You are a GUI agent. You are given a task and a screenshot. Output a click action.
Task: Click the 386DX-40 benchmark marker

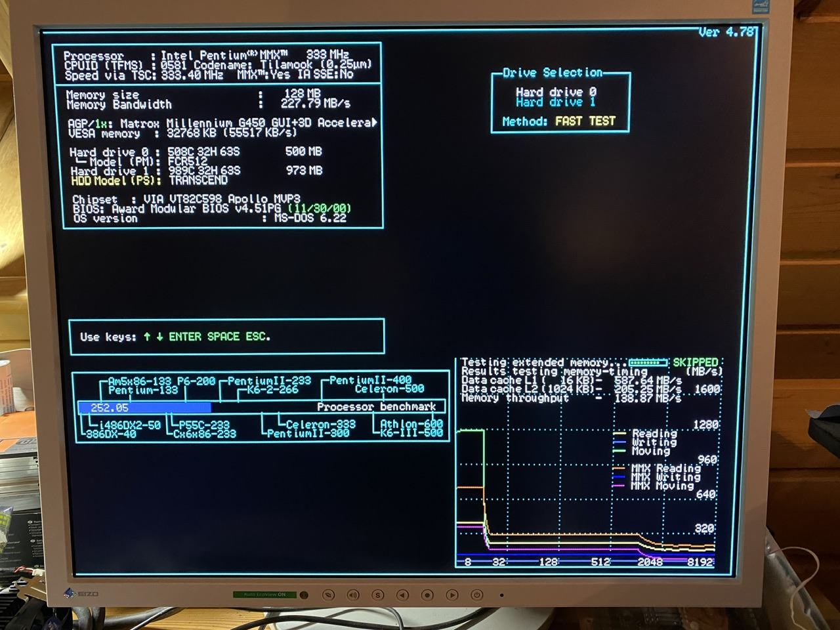tap(111, 434)
